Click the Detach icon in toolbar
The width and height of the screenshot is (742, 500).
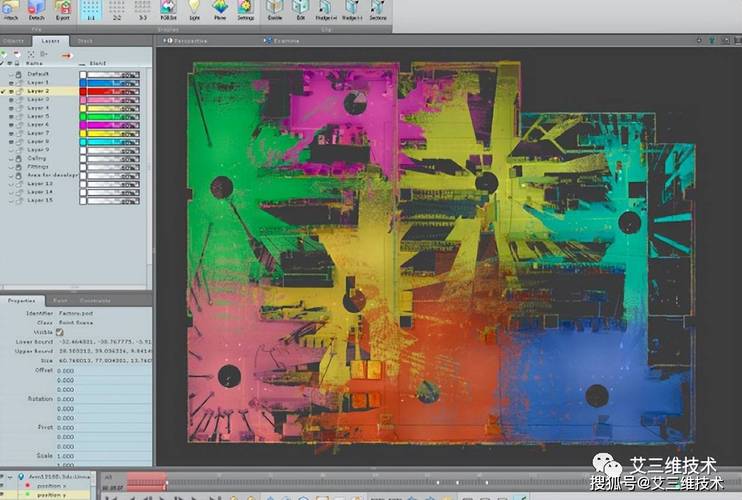pos(36,9)
